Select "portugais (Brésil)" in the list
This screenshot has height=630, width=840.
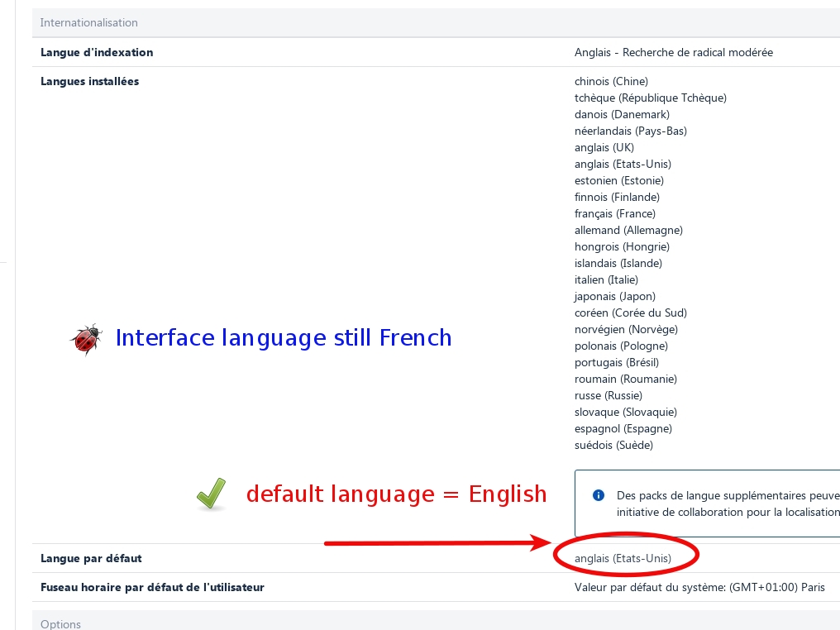(x=617, y=363)
